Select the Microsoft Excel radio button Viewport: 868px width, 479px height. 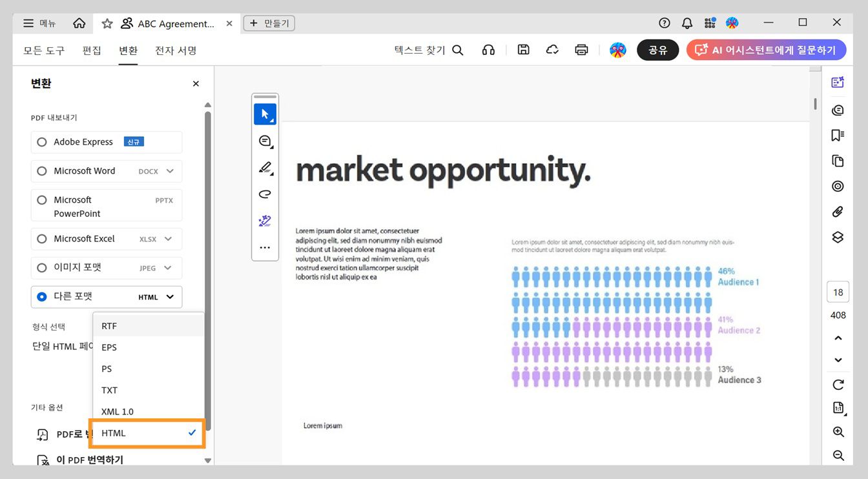click(x=42, y=239)
